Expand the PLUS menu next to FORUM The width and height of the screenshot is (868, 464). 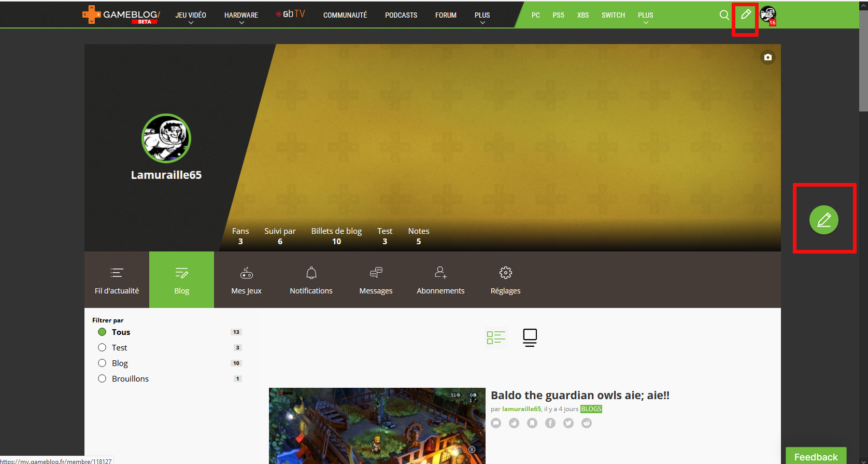[x=482, y=17]
